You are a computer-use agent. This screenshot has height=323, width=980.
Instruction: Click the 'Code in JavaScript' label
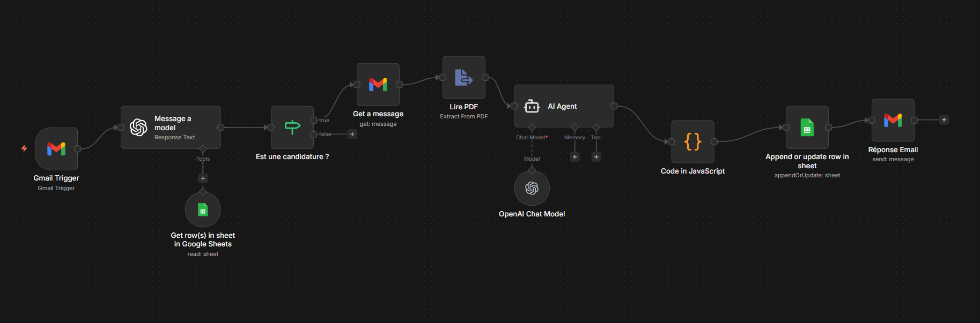tap(692, 171)
